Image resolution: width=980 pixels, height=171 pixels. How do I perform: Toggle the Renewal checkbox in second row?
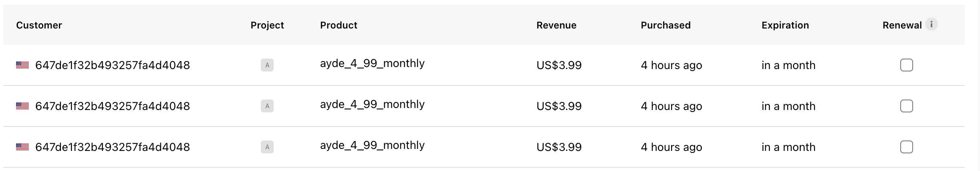pos(907,106)
